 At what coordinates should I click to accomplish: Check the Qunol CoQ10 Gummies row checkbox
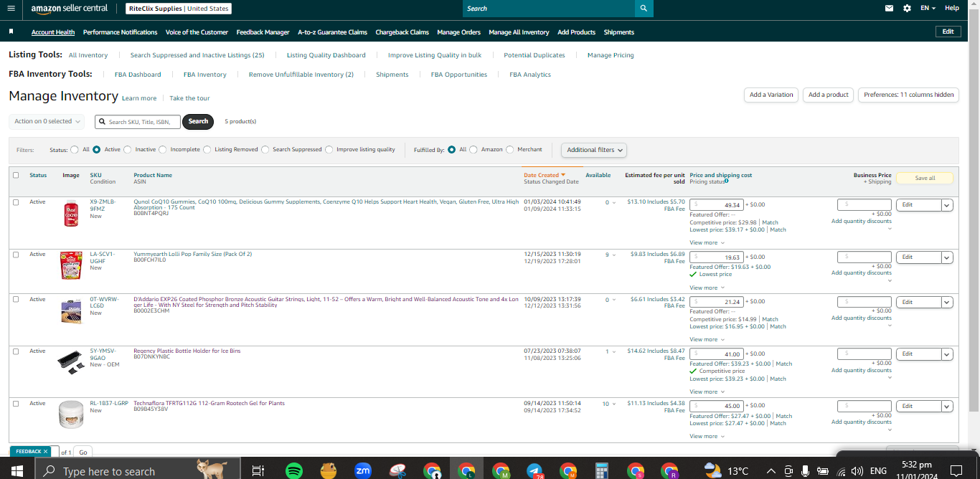tap(16, 202)
